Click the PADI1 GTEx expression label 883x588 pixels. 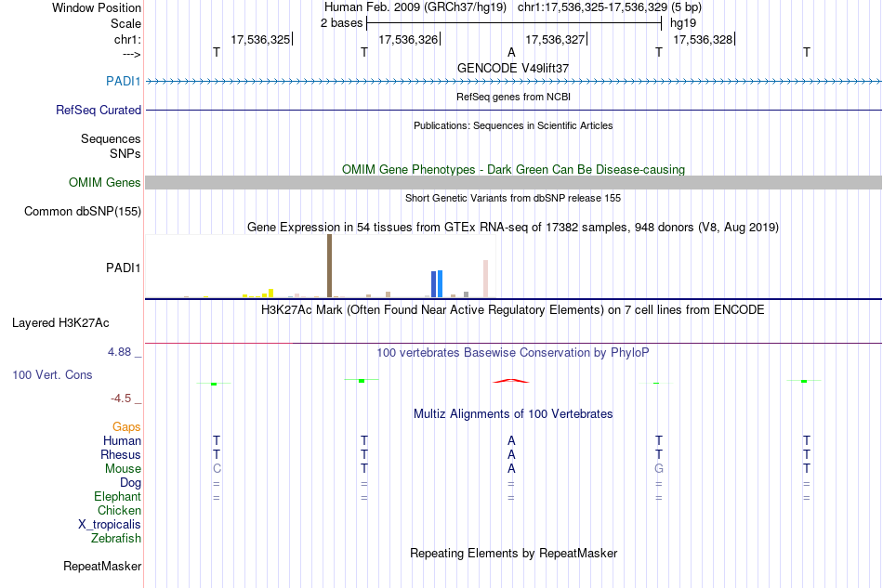pos(123,268)
